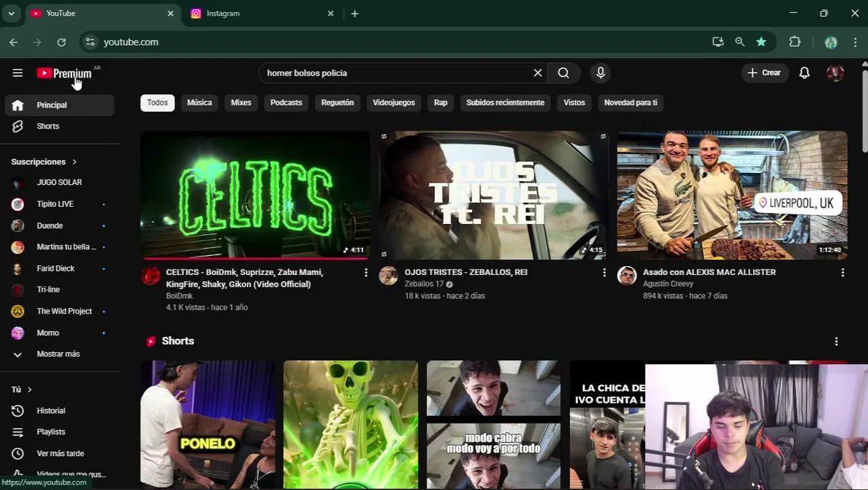Image resolution: width=868 pixels, height=490 pixels.
Task: Open the account avatar menu
Action: point(835,73)
